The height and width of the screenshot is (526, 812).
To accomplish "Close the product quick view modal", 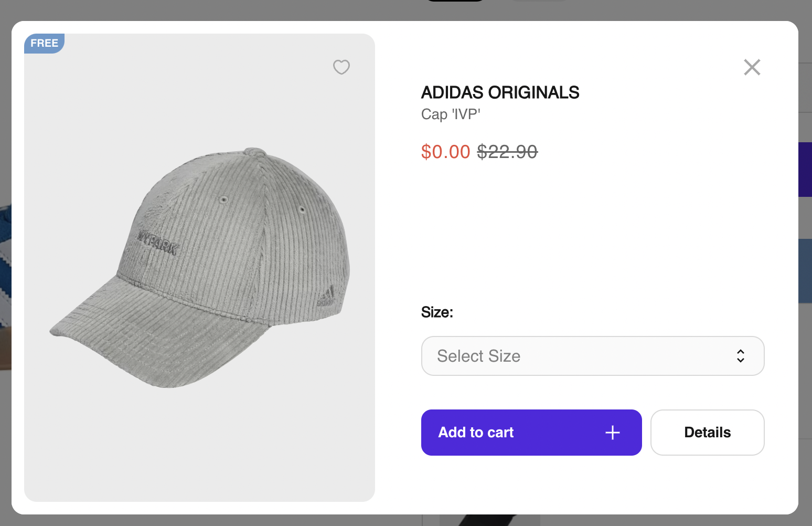I will tap(752, 67).
